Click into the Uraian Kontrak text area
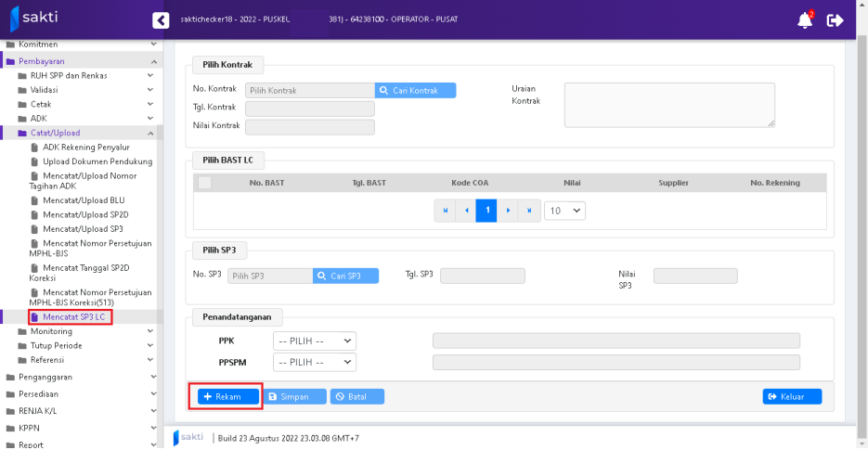868x450 pixels. point(668,104)
